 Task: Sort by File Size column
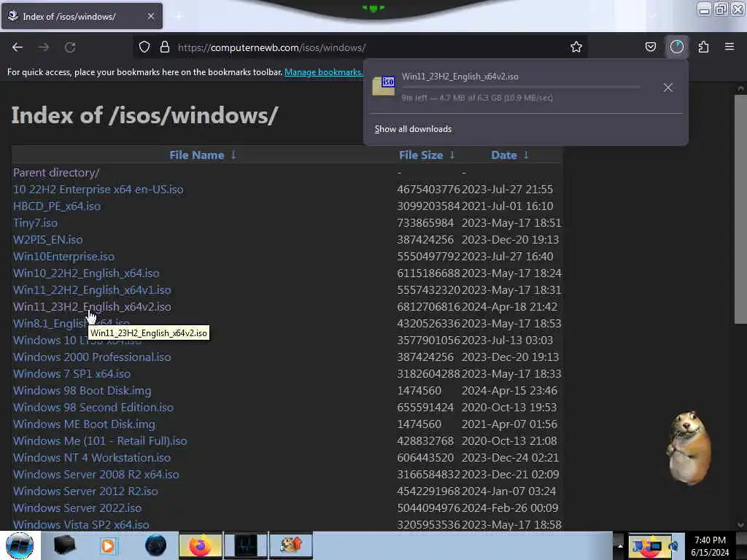tap(421, 155)
